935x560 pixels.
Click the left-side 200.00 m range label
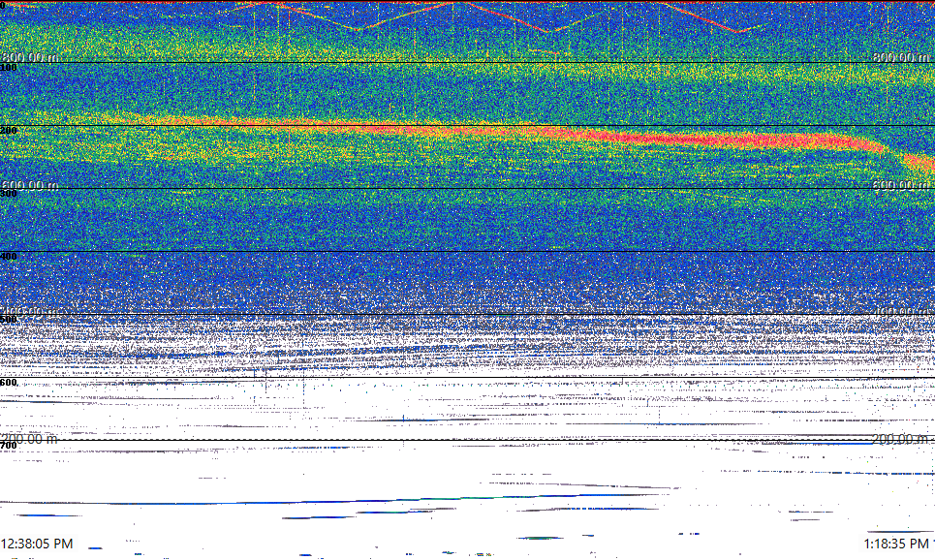coord(29,439)
